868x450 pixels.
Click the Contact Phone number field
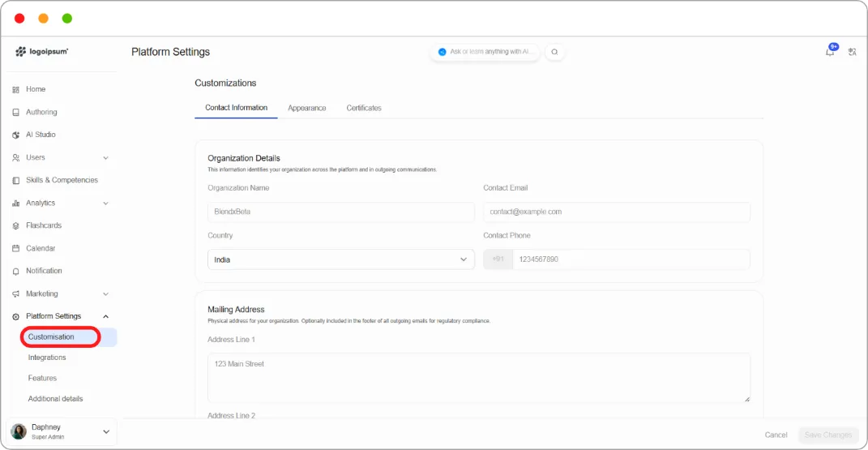pyautogui.click(x=631, y=259)
